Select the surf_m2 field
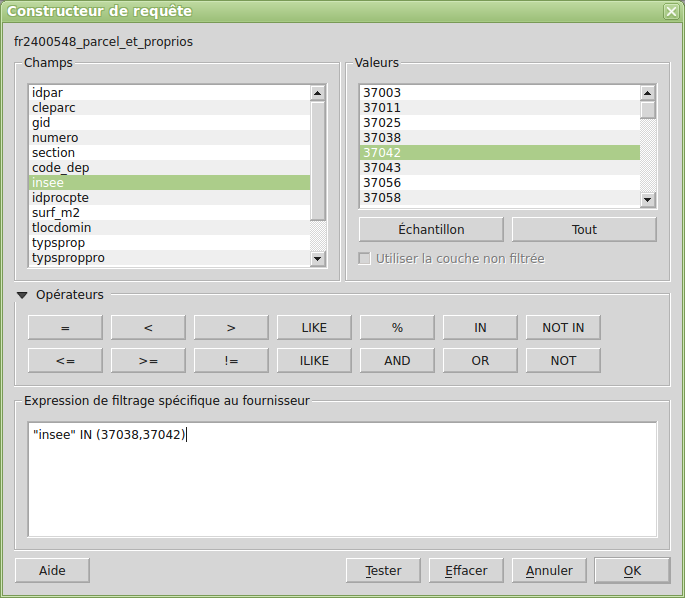The height and width of the screenshot is (598, 685). coord(170,213)
